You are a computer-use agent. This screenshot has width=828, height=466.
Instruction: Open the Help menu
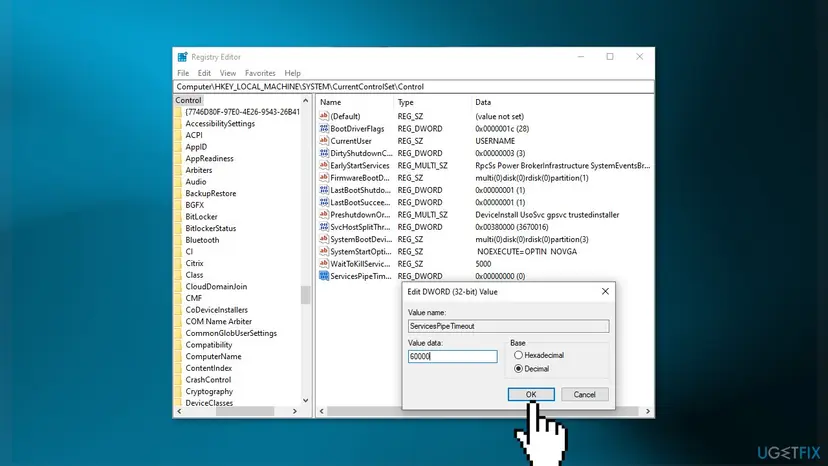click(293, 73)
